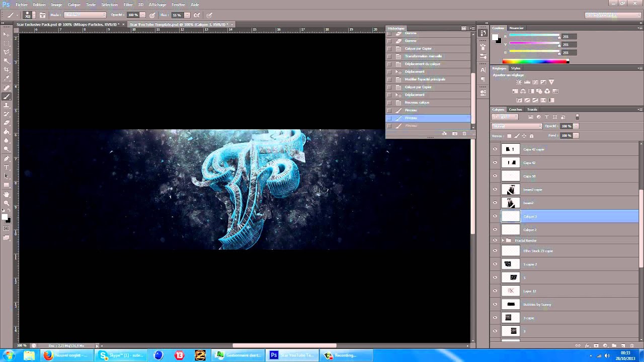Add a layer style using the fx button
Image resolution: width=644 pixels, height=362 pixels.
click(x=587, y=346)
